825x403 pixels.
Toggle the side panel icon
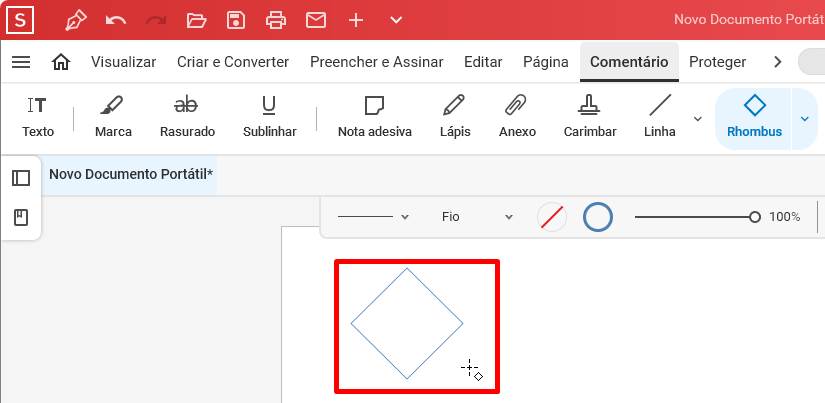coord(21,178)
